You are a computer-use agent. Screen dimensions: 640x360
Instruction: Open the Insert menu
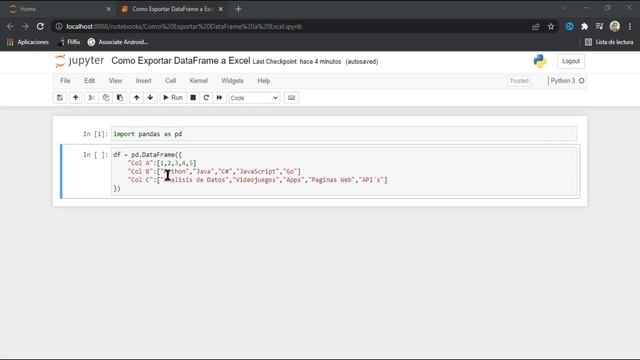click(x=144, y=81)
